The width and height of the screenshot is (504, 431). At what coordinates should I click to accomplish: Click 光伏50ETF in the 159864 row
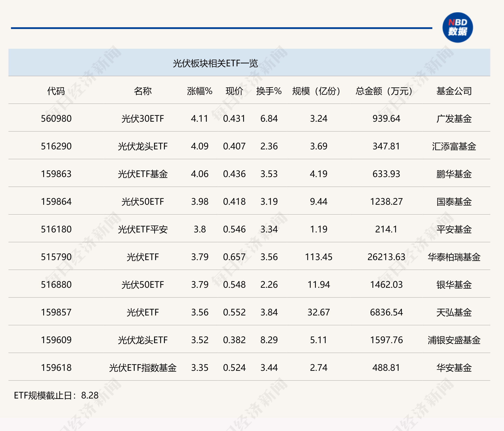[143, 202]
